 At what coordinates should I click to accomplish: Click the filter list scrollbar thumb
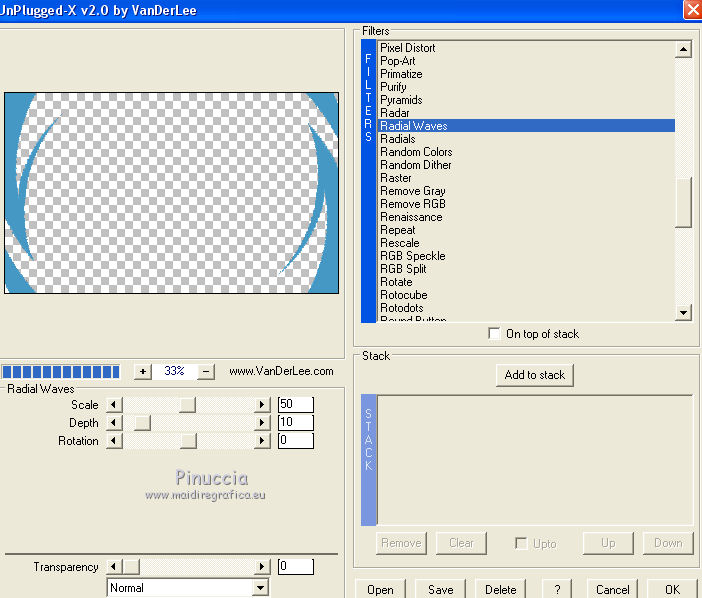pyautogui.click(x=684, y=203)
